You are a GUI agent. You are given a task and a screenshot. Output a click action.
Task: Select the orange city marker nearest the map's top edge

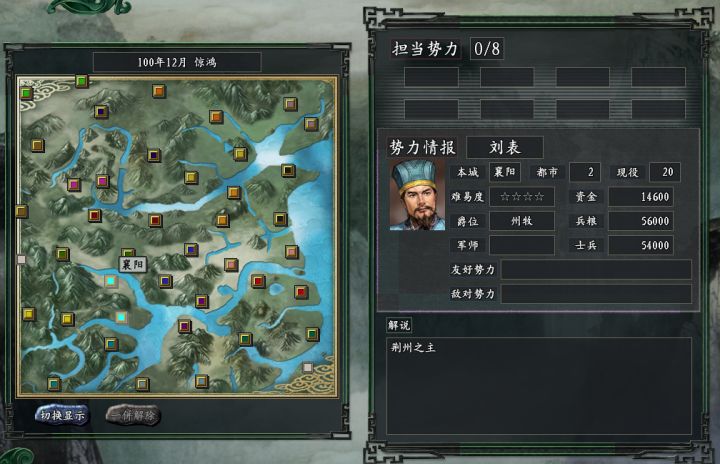pyautogui.click(x=159, y=91)
